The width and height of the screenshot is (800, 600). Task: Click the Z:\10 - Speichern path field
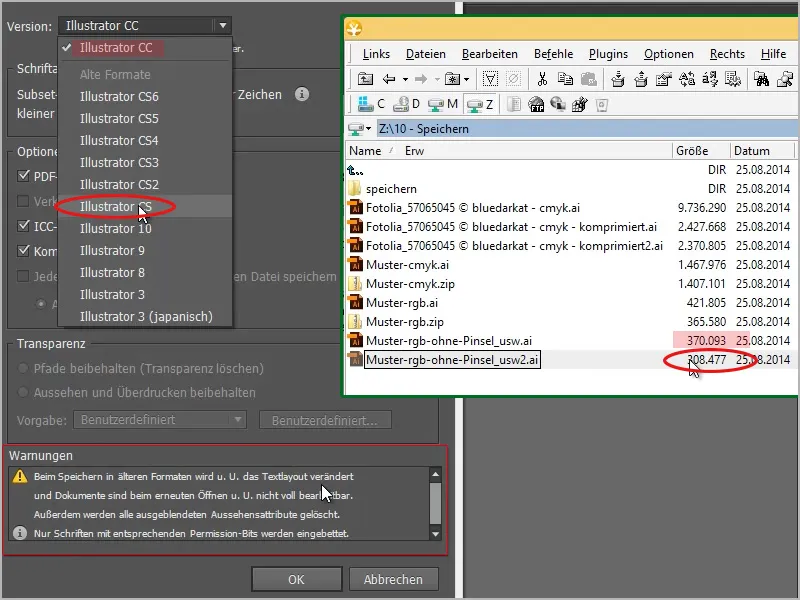pyautogui.click(x=587, y=129)
